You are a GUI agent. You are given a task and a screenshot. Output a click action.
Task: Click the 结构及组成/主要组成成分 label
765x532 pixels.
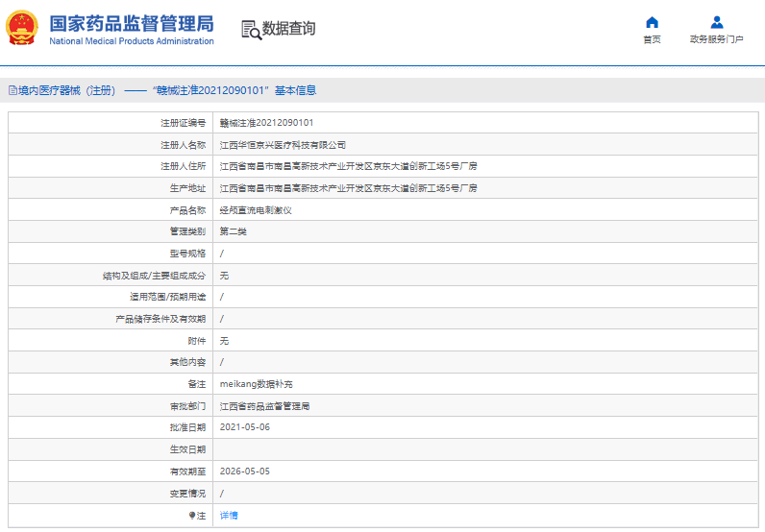(x=154, y=276)
